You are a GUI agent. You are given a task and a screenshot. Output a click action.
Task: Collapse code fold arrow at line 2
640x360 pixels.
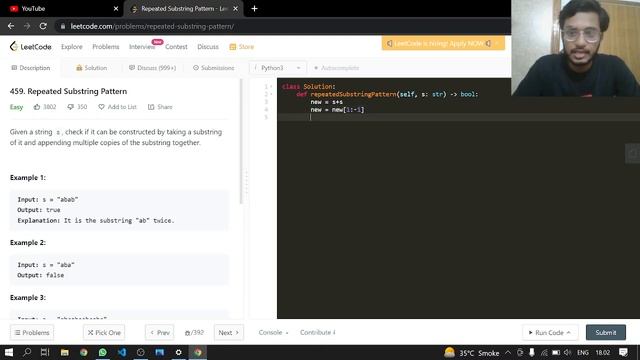coord(271,94)
